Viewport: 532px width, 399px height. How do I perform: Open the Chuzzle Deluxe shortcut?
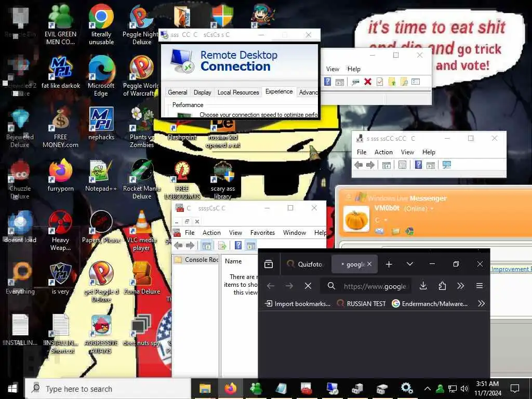pos(20,179)
